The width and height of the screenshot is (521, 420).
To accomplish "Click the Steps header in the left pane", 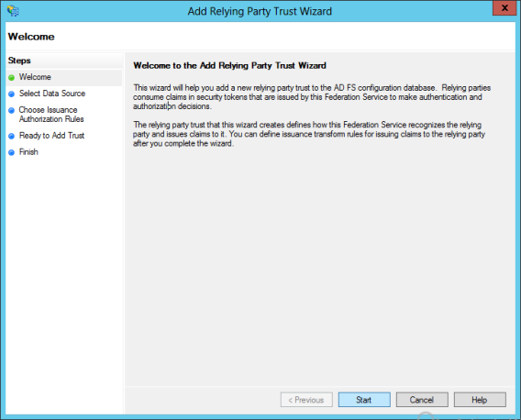I will coord(19,61).
